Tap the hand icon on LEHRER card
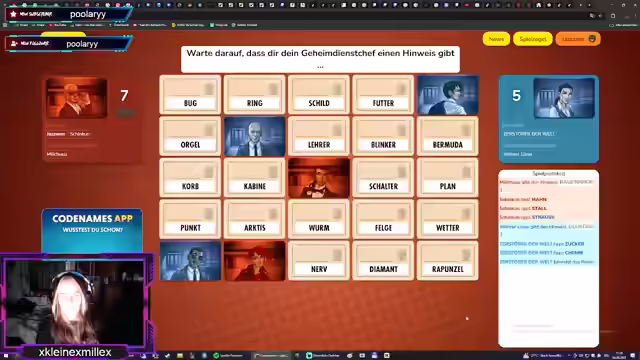The image size is (640, 360). (x=337, y=130)
